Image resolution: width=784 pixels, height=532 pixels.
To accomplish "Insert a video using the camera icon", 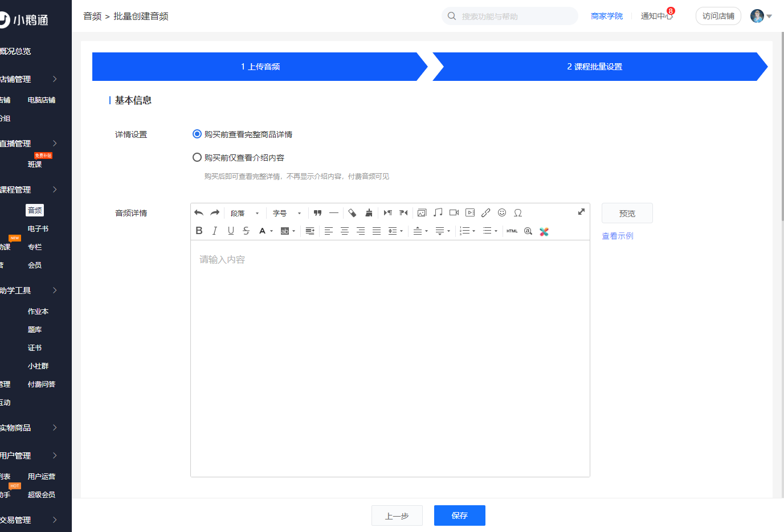I will click(x=454, y=213).
